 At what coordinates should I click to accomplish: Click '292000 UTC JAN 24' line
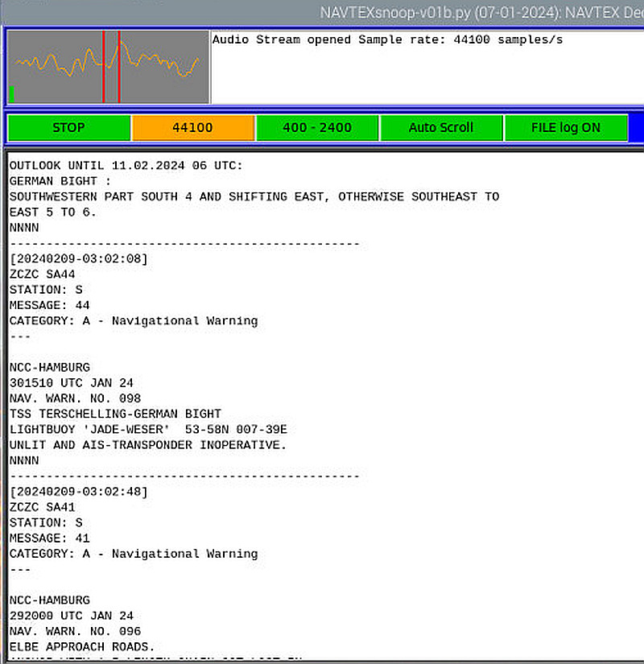(x=71, y=616)
